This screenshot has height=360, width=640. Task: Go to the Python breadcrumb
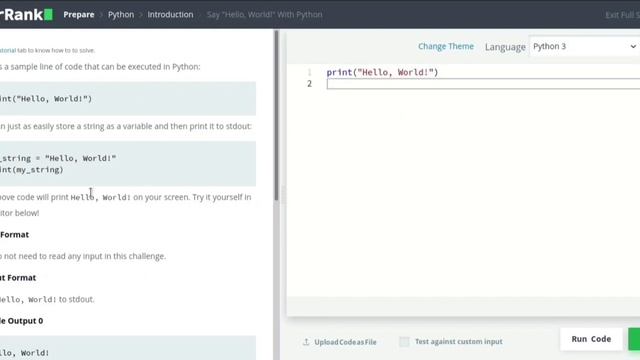coord(121,14)
